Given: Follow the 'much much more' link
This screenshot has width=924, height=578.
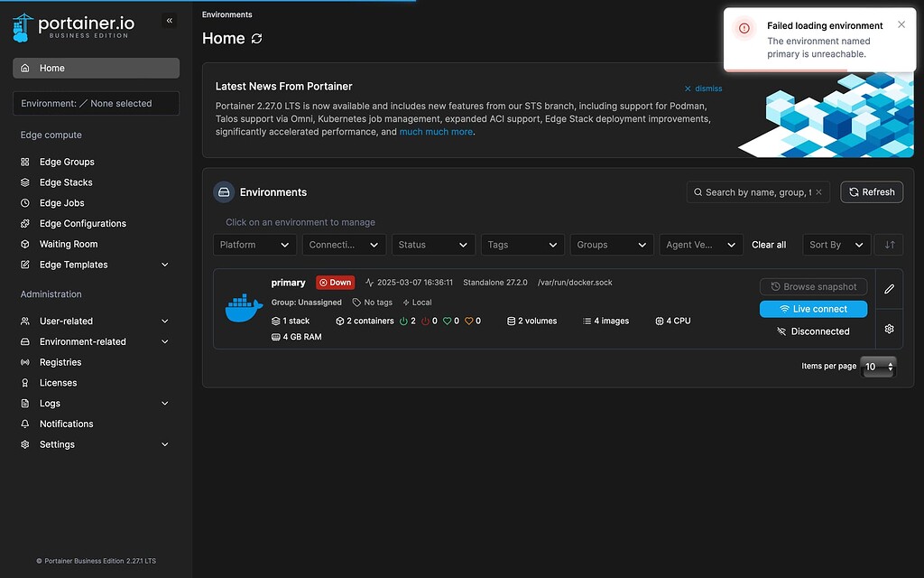Looking at the screenshot, I should pos(436,132).
